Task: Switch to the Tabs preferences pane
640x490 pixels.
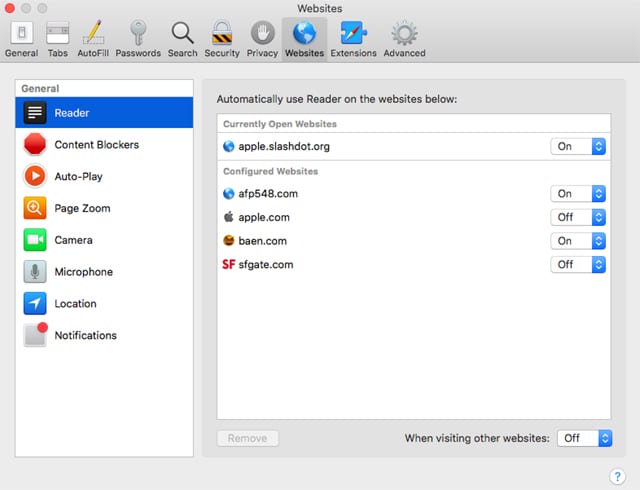Action: pyautogui.click(x=58, y=39)
